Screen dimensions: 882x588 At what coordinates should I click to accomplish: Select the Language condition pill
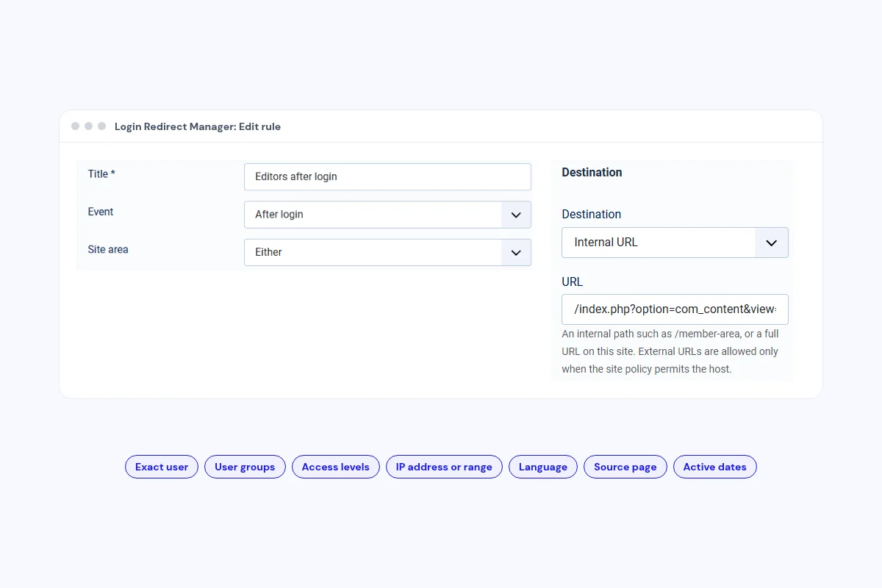pyautogui.click(x=543, y=467)
